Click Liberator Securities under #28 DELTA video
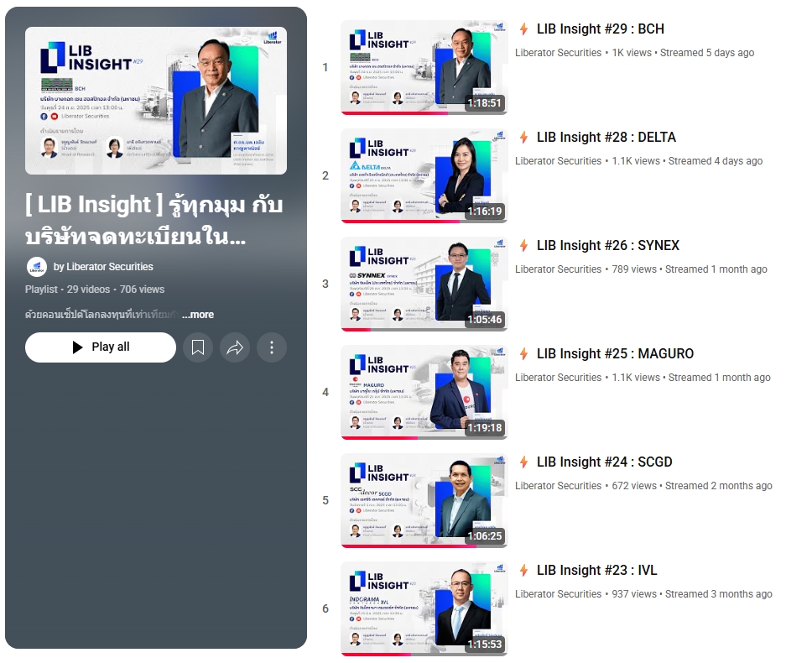The height and width of the screenshot is (663, 812). [x=559, y=161]
